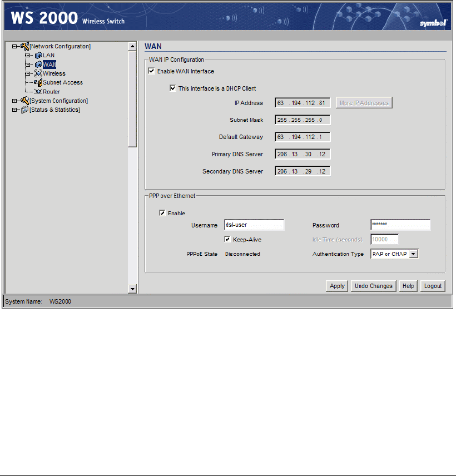
Task: Click 'WS 2000 Wireless Switch' banner title
Action: point(67,18)
